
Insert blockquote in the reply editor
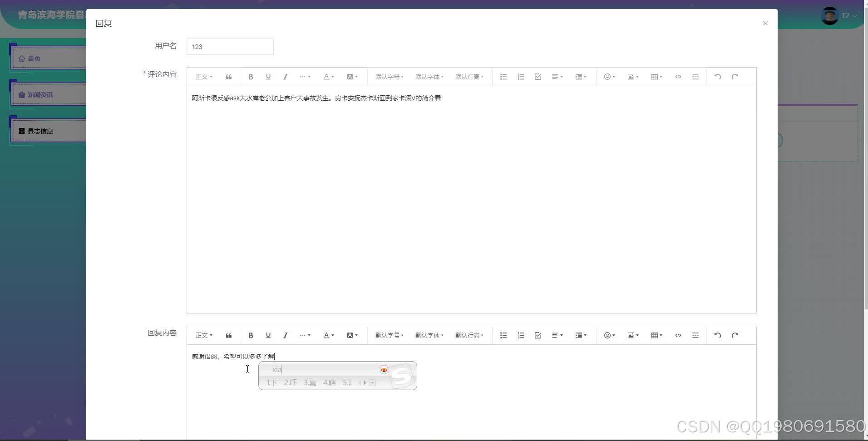[x=229, y=335]
